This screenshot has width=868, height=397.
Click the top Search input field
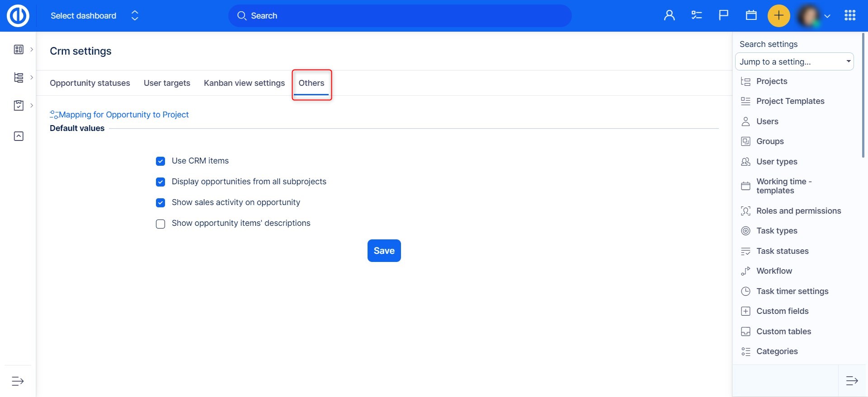tap(400, 16)
